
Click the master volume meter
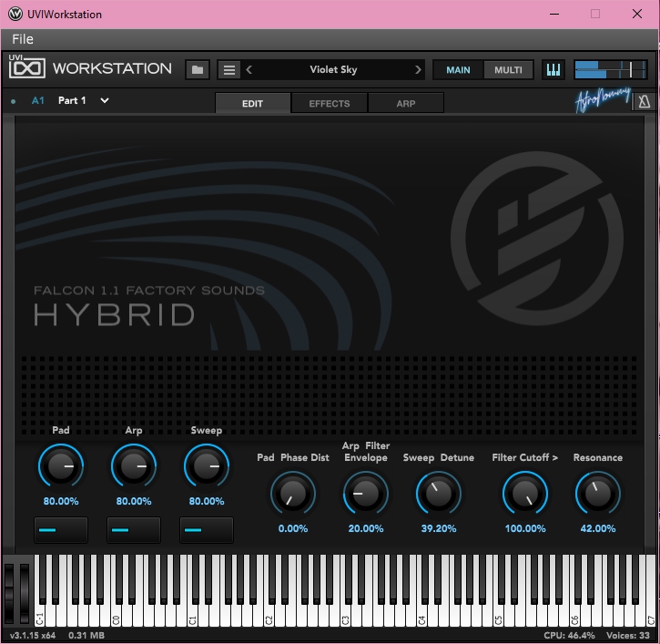point(610,69)
